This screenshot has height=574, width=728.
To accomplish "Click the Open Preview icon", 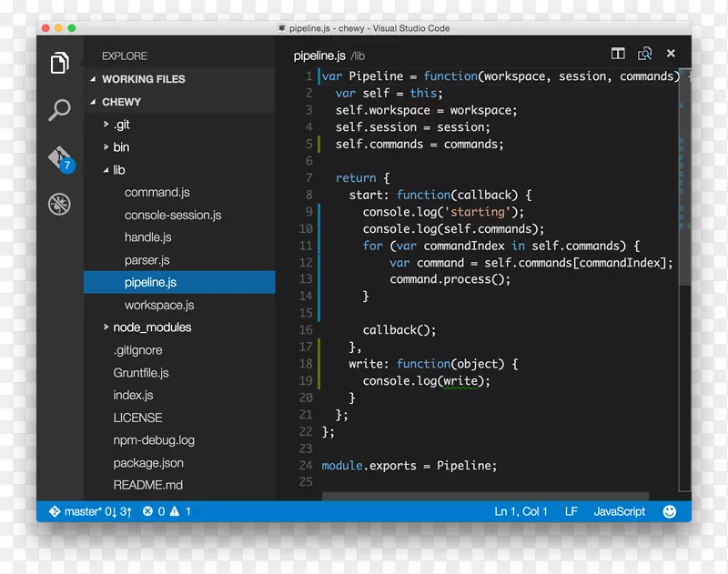I will [644, 54].
